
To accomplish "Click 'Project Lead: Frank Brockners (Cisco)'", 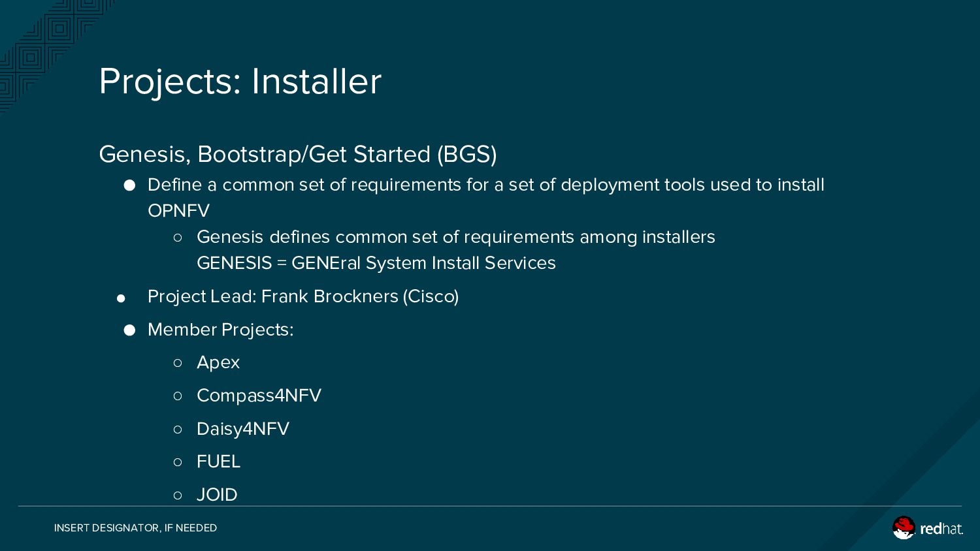I will 303,296.
